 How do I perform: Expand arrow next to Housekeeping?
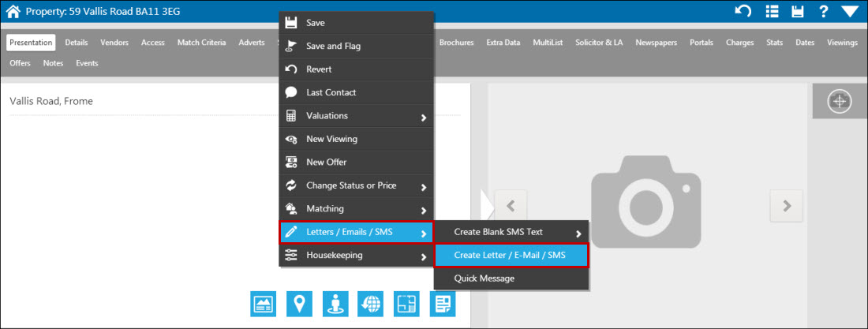[424, 257]
